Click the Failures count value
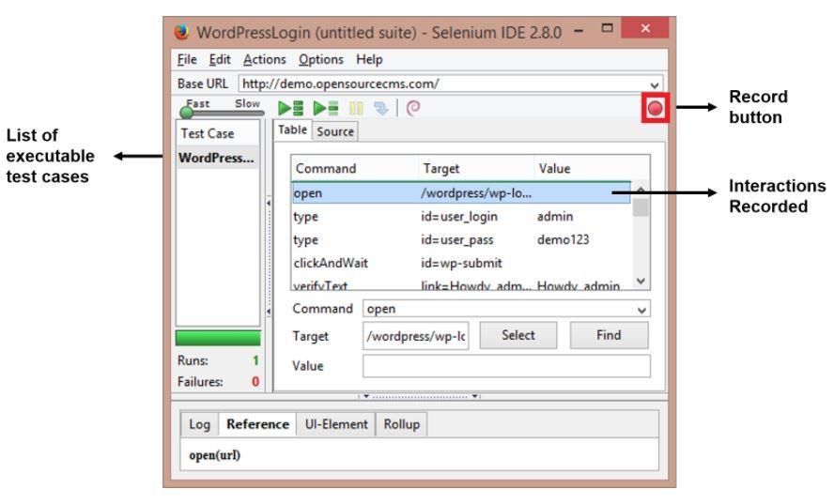 tap(255, 382)
